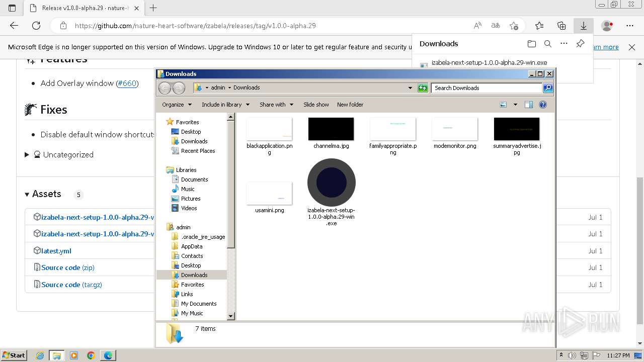
Task: Select channelma.jpg file
Action: [x=331, y=133]
